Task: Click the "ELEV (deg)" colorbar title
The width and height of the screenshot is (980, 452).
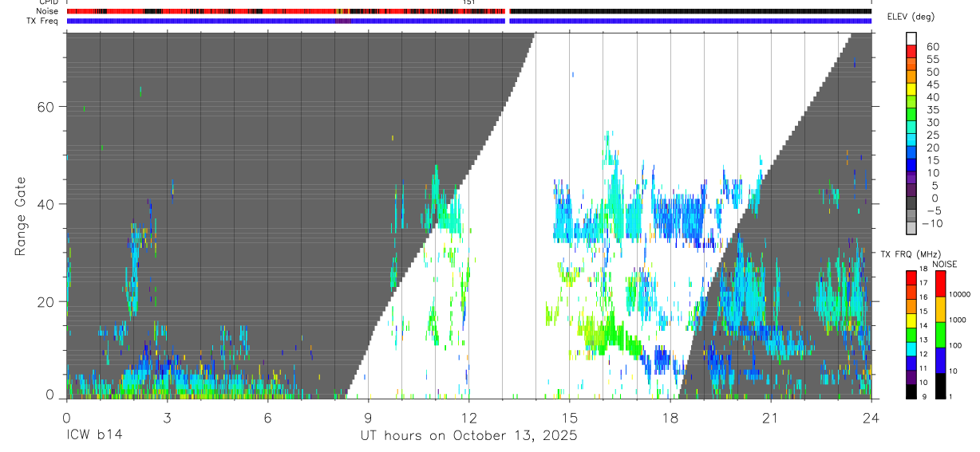Action: coord(911,17)
